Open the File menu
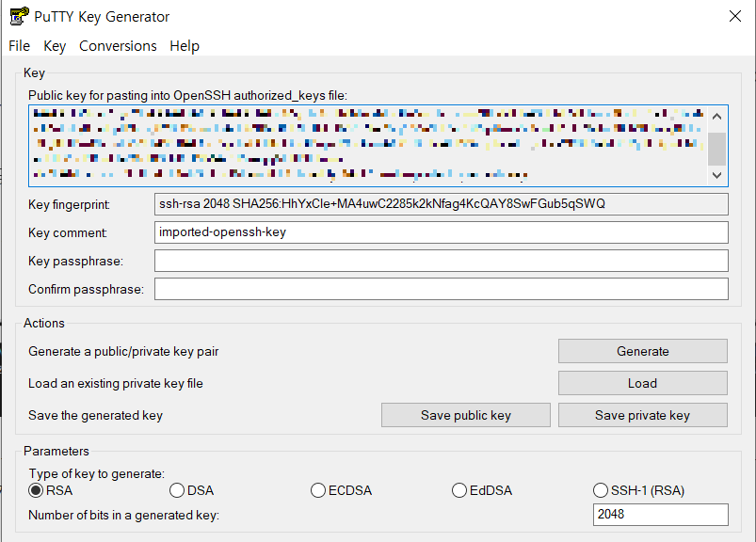Screen dimensions: 756x542 pos(19,46)
